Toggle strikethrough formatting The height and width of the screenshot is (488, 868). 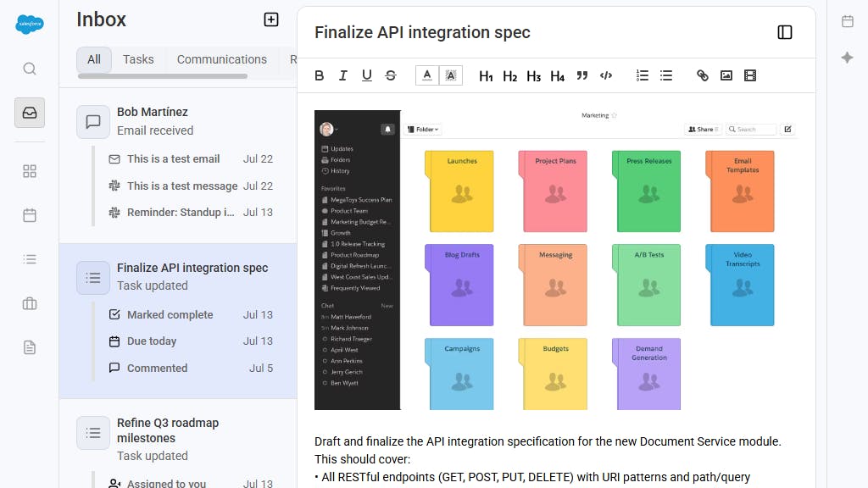point(391,75)
